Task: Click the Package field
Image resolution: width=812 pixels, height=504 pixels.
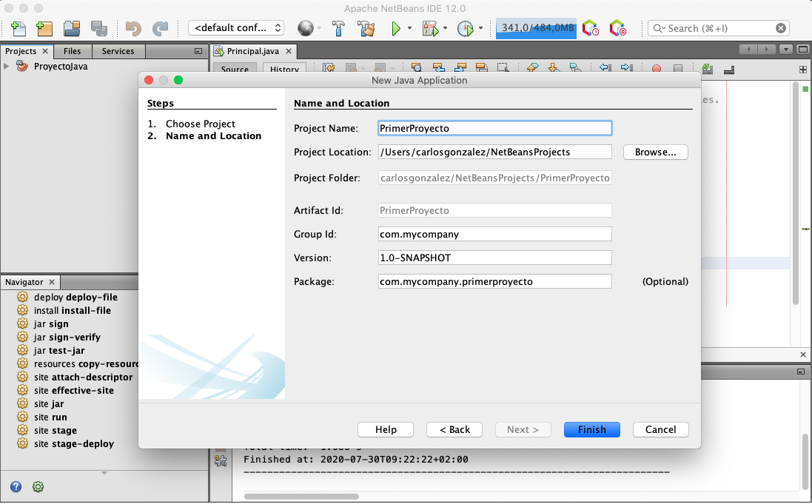Action: pyautogui.click(x=494, y=281)
